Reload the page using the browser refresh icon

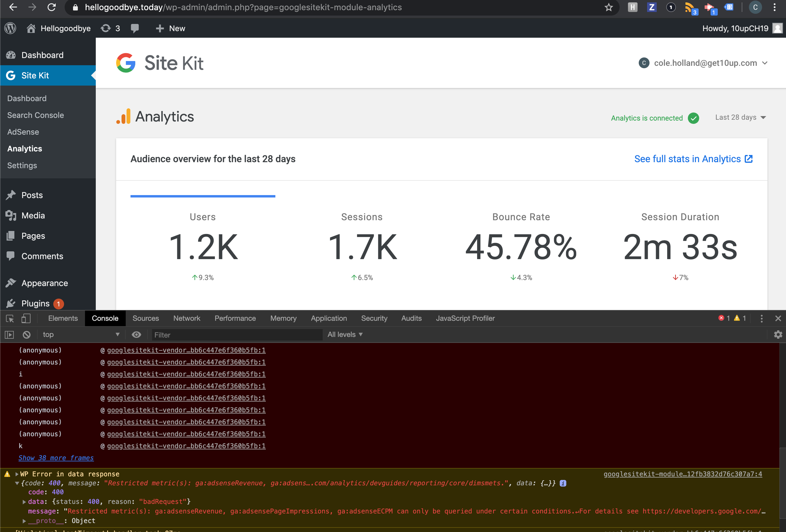tap(51, 7)
